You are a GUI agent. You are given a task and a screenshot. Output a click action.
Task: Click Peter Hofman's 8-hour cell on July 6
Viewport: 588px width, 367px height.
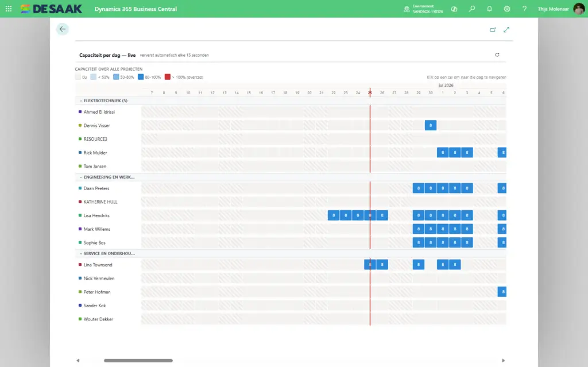point(502,292)
